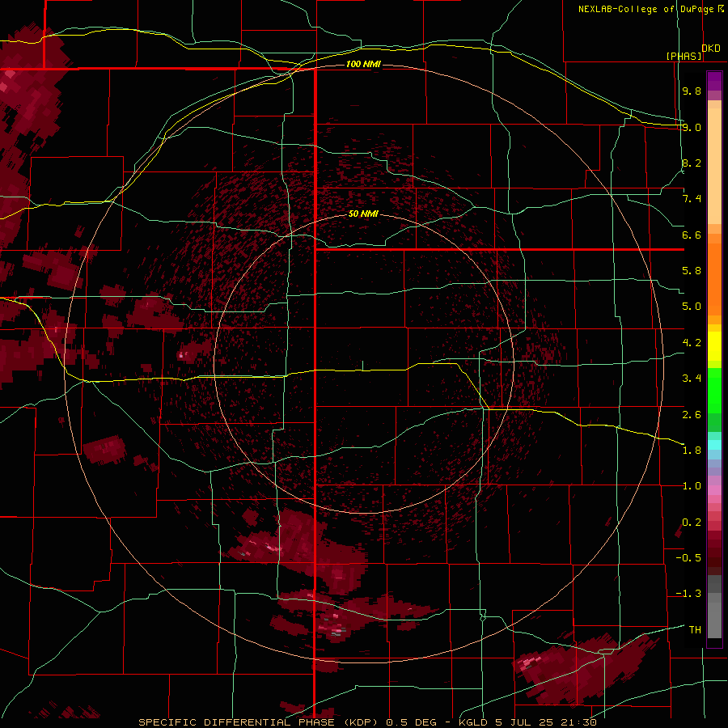The image size is (728, 728).
Task: Select the 3.4 scale value
Action: point(692,379)
